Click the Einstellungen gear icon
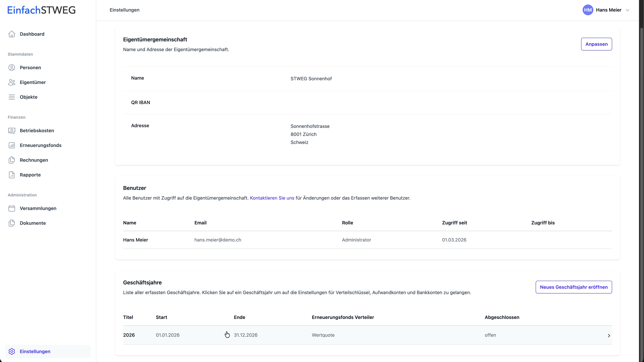Image resolution: width=644 pixels, height=362 pixels. (x=12, y=351)
